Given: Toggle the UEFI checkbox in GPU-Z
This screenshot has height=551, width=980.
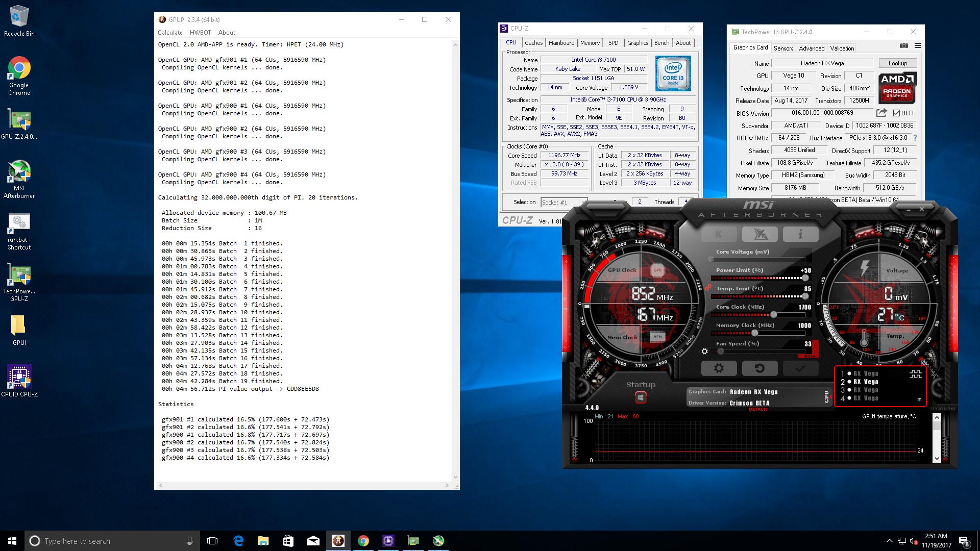Looking at the screenshot, I should coord(897,113).
